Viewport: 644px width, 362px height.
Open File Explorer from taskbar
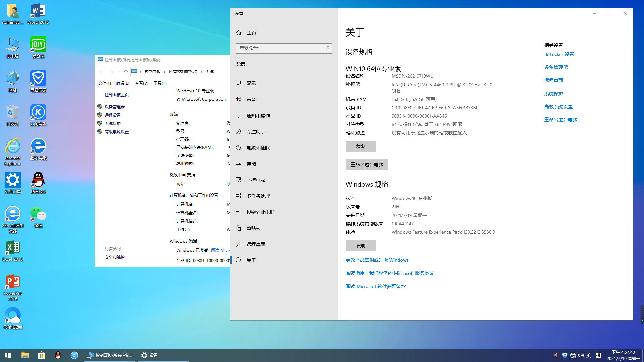[25, 355]
